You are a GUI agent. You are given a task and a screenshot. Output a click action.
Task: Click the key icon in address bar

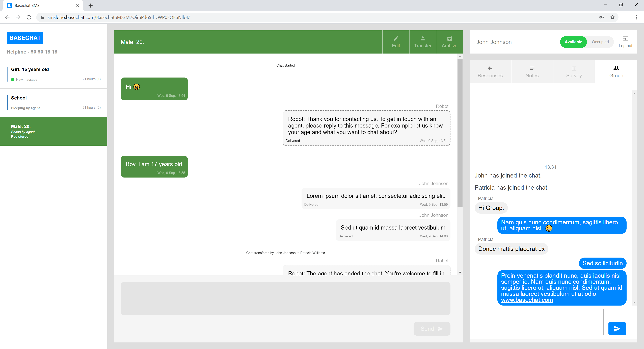coord(602,17)
